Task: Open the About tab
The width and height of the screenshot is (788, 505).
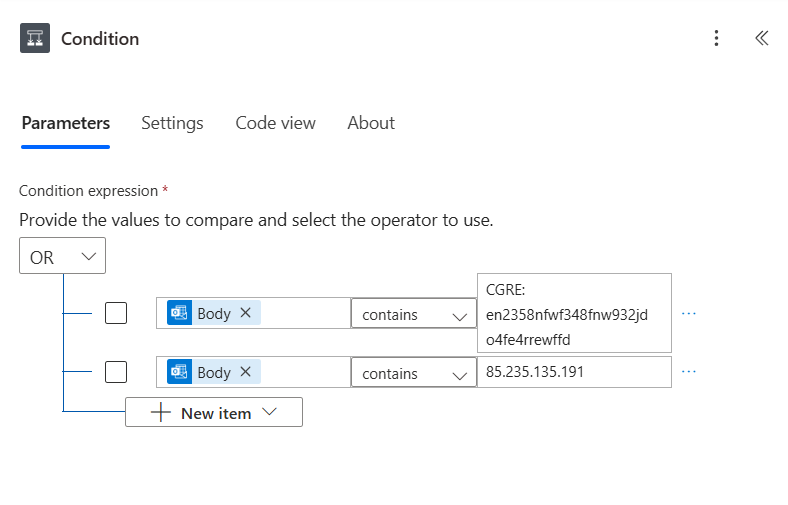Action: pyautogui.click(x=371, y=123)
